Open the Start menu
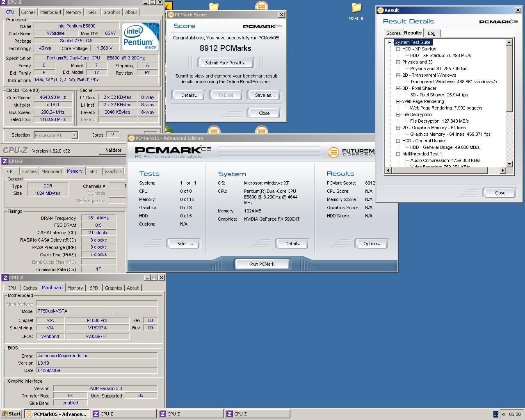The width and height of the screenshot is (525, 420). click(11, 414)
